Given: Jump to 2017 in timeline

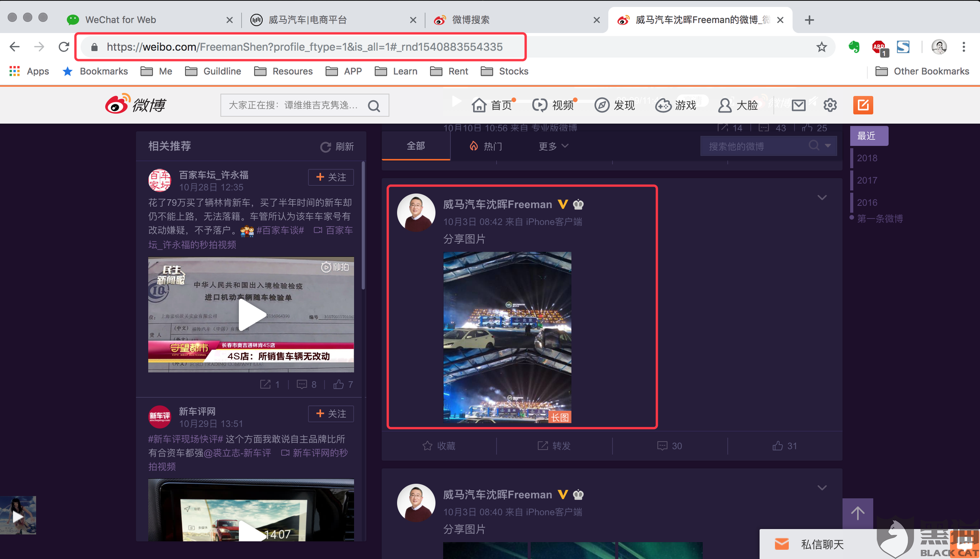Looking at the screenshot, I should (867, 180).
